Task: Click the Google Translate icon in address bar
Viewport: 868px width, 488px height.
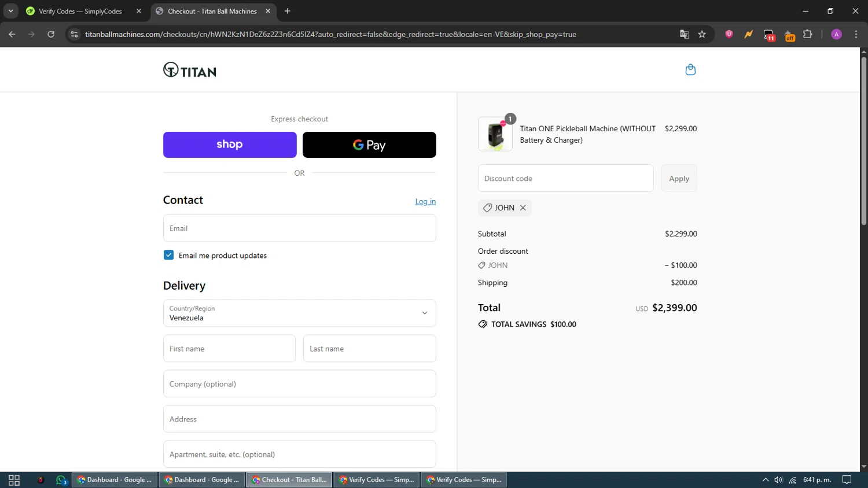Action: (x=685, y=34)
